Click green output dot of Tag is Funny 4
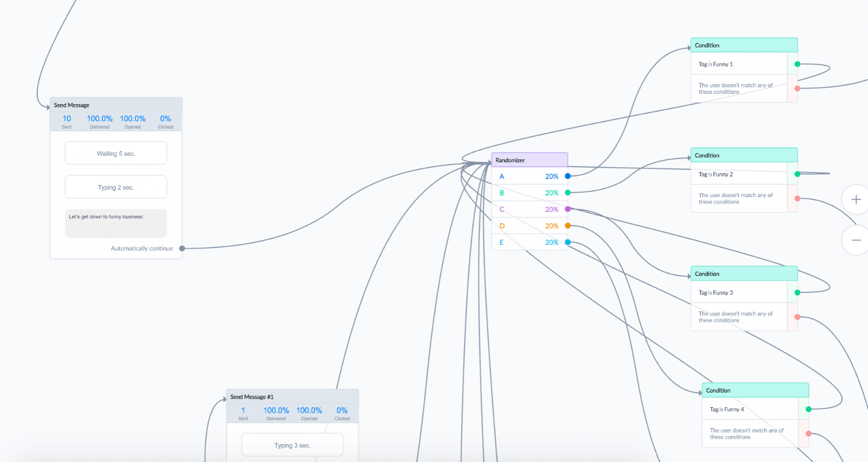The height and width of the screenshot is (462, 868). (x=808, y=409)
